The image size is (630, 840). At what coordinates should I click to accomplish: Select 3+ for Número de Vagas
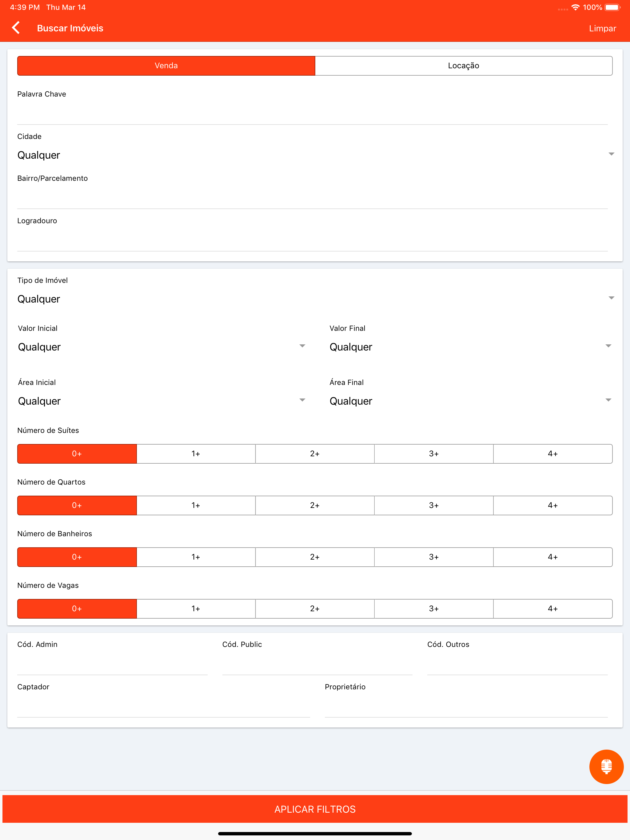[433, 609]
